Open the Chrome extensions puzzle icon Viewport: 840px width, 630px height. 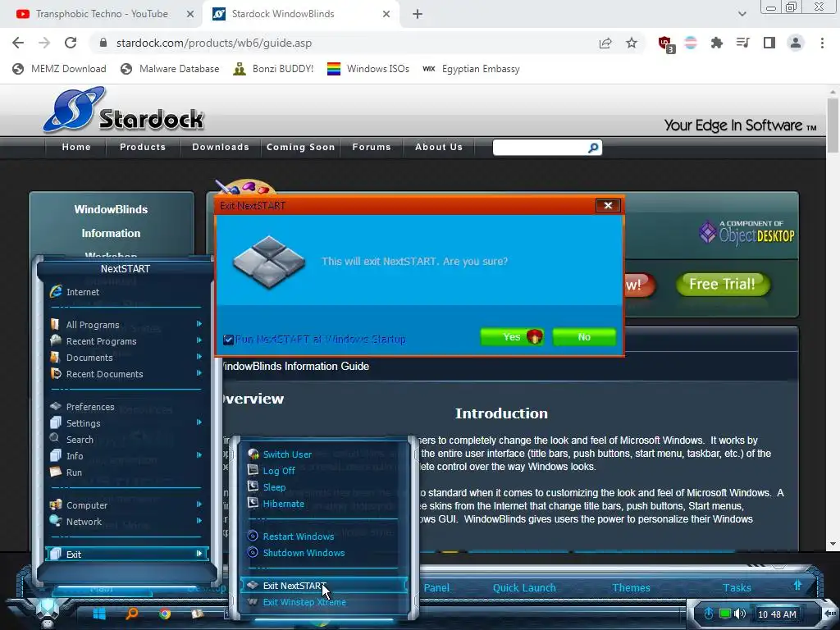[717, 43]
